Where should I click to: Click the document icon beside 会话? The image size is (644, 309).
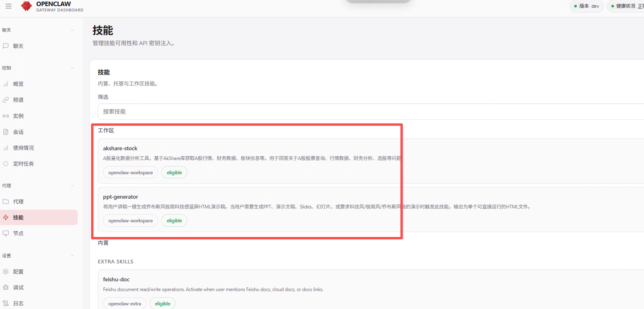(6, 132)
